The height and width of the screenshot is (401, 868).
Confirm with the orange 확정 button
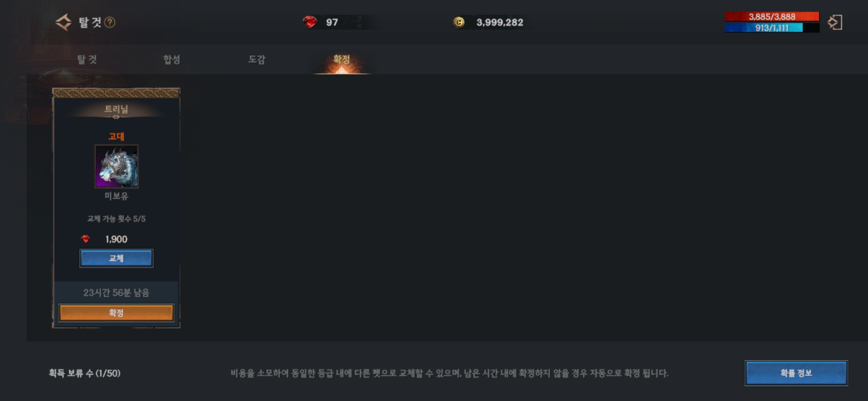[116, 313]
